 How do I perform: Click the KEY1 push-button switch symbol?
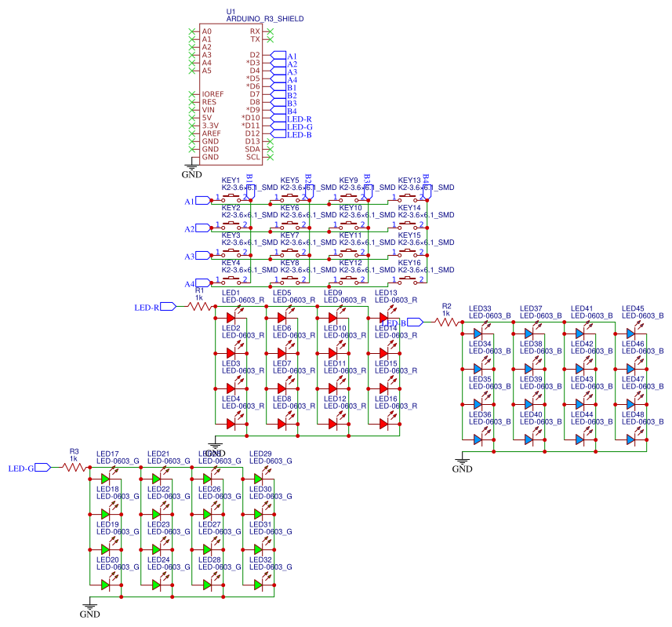pos(231,198)
